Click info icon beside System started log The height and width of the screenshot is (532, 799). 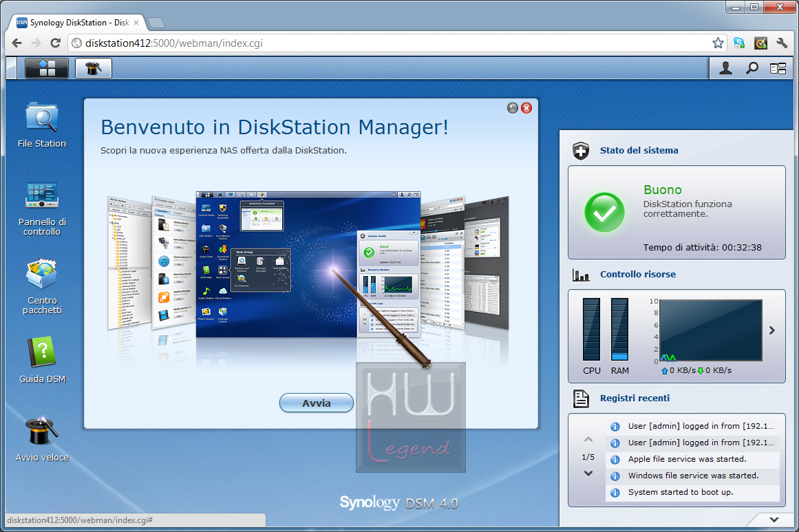point(615,493)
